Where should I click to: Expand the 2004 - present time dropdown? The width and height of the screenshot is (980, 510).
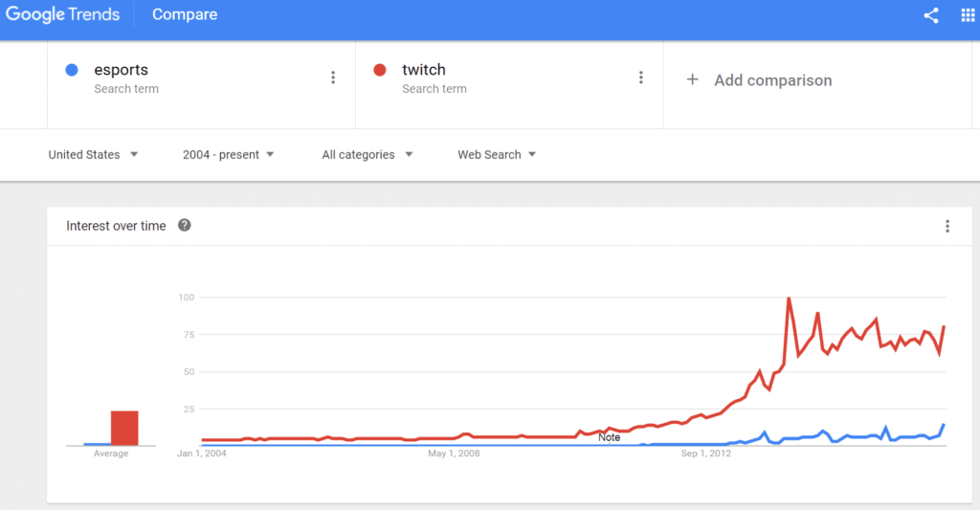pyautogui.click(x=228, y=154)
